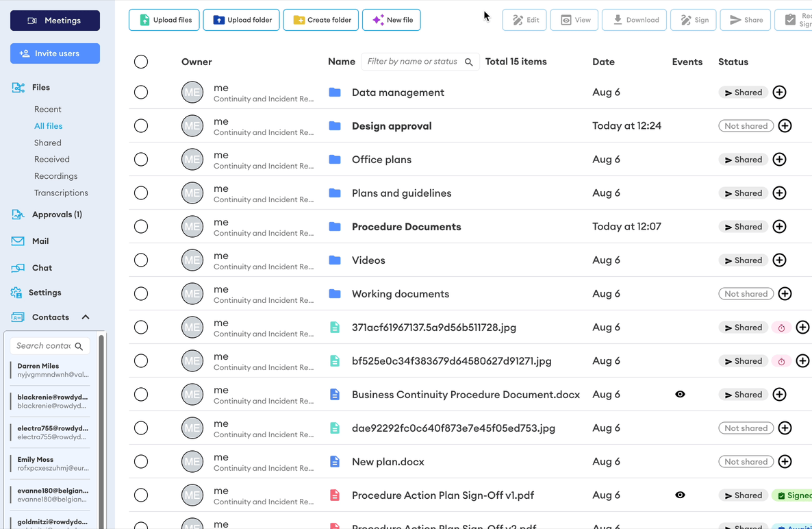The image size is (812, 529).
Task: Click timer icon on bf525e0c34f jpg row
Action: click(x=781, y=361)
